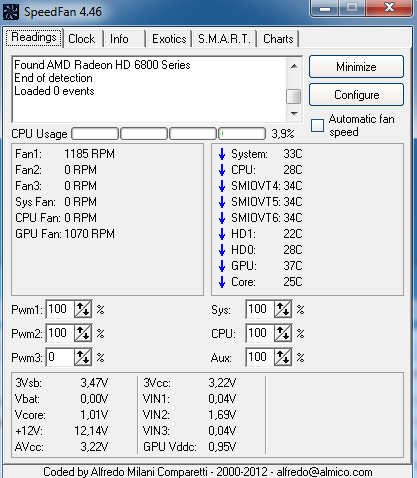Click into the Pwm1 value field
The width and height of the screenshot is (417, 478).
click(x=60, y=309)
